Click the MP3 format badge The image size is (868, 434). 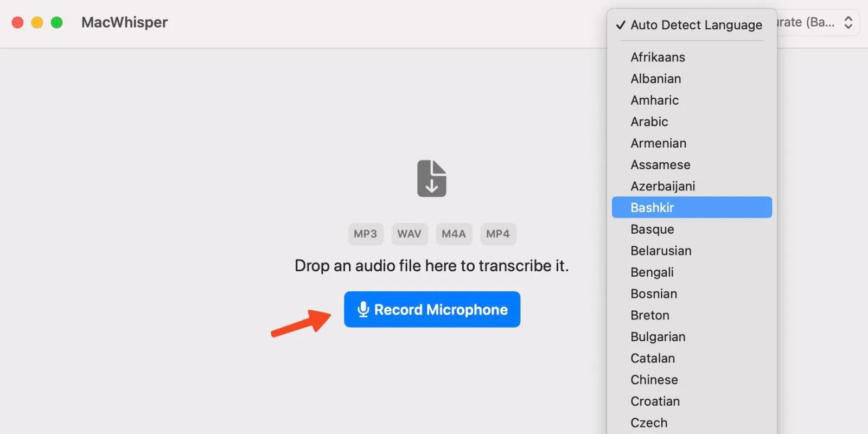(x=365, y=234)
